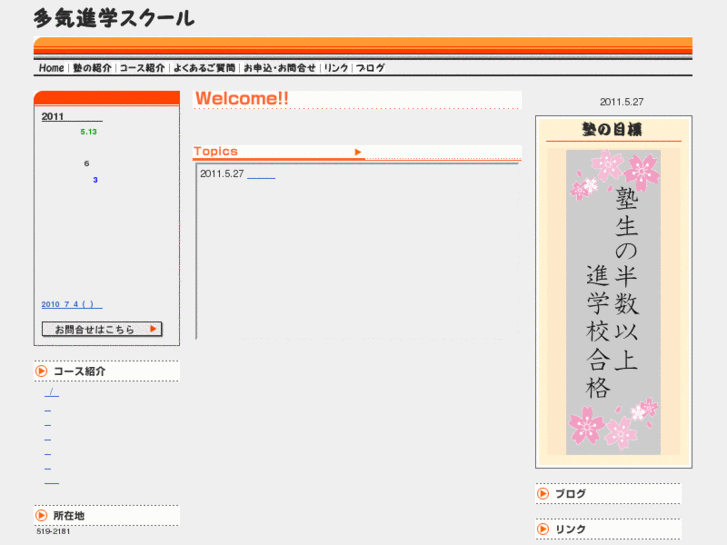Click the 多気進学スクール site title
This screenshot has width=727, height=545.
point(114,19)
